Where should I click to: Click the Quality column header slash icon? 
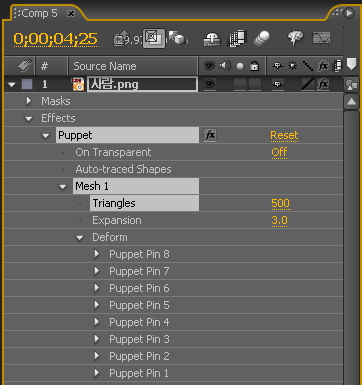[x=307, y=66]
